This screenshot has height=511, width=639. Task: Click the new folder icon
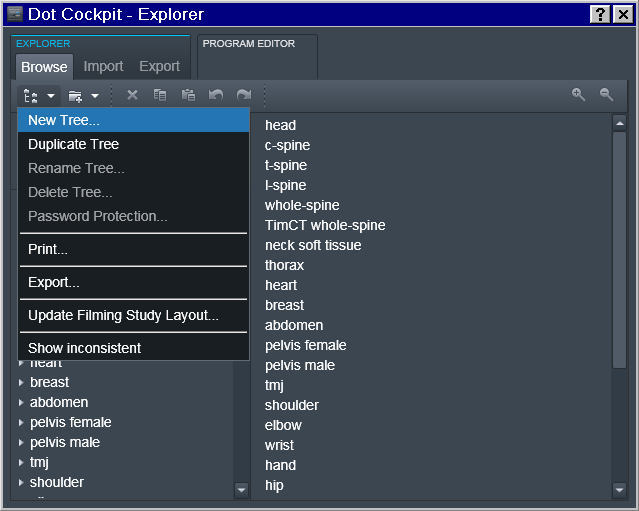pyautogui.click(x=75, y=96)
